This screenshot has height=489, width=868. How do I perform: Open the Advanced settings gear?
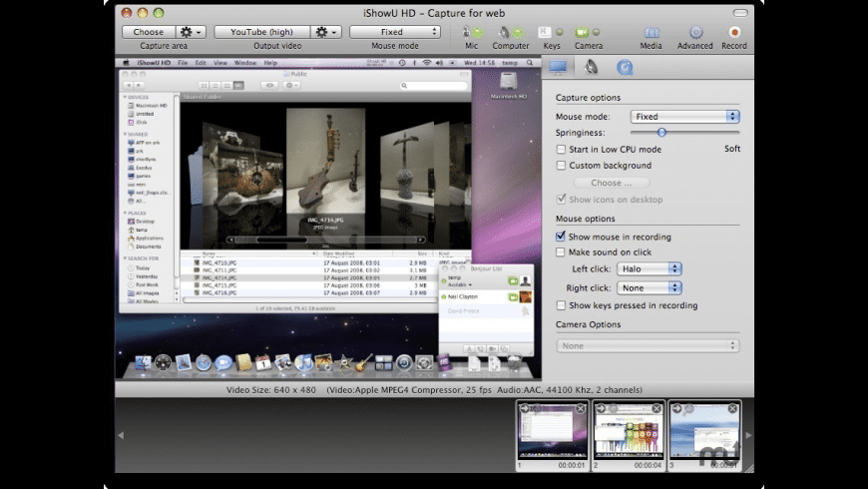tap(695, 32)
